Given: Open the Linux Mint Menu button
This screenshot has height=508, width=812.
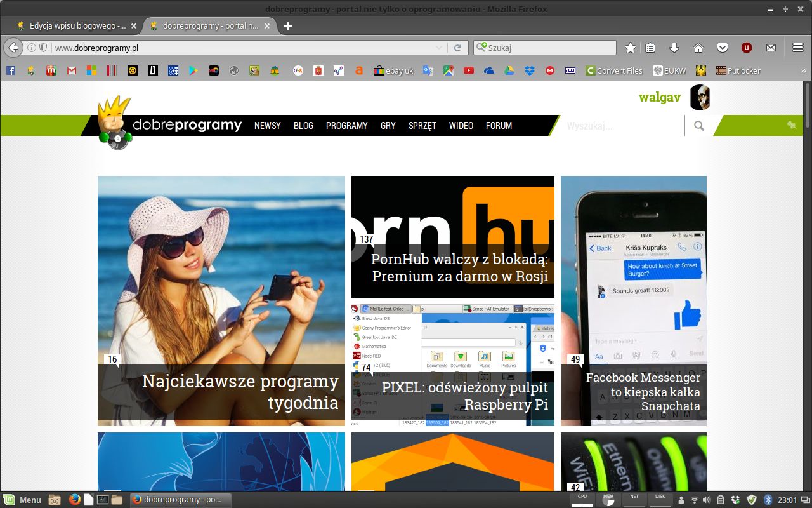Looking at the screenshot, I should tap(23, 500).
